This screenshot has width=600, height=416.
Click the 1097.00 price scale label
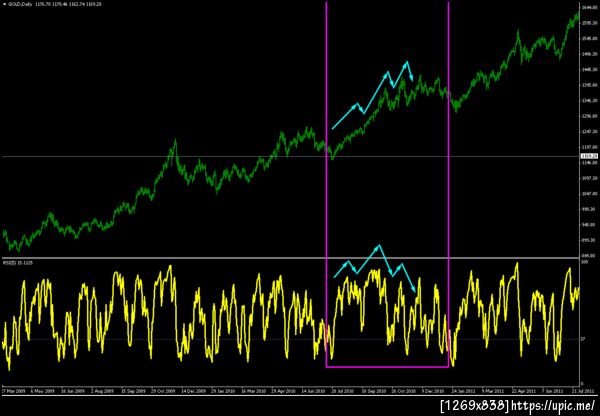pos(591,178)
